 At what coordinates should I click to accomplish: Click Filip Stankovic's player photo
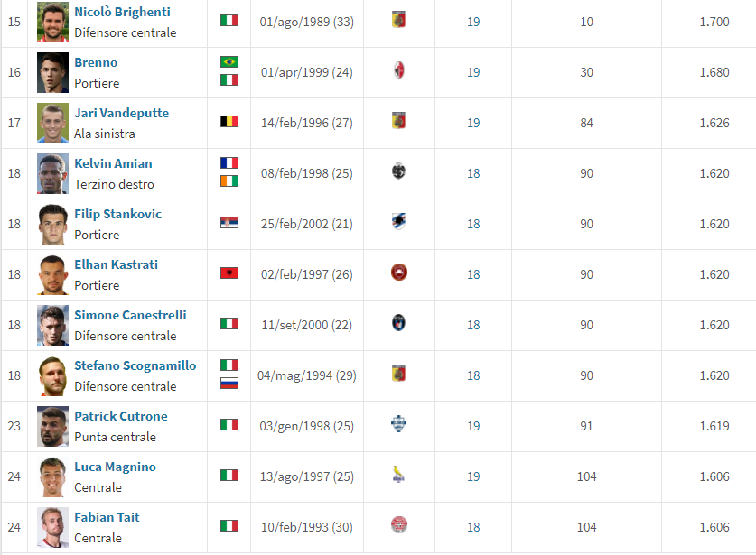53,224
